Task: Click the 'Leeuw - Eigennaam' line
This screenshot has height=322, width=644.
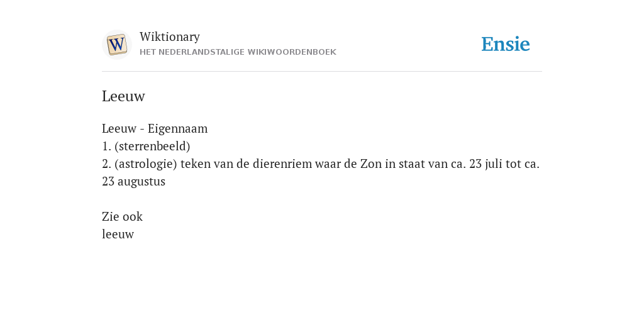Action: tap(155, 128)
